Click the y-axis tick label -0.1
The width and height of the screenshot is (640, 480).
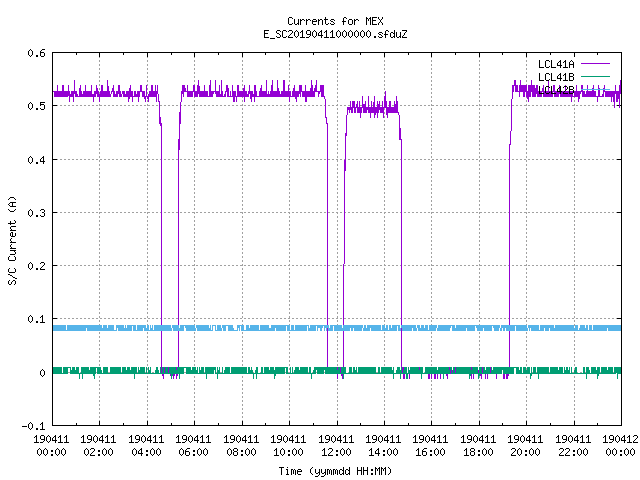[33, 426]
